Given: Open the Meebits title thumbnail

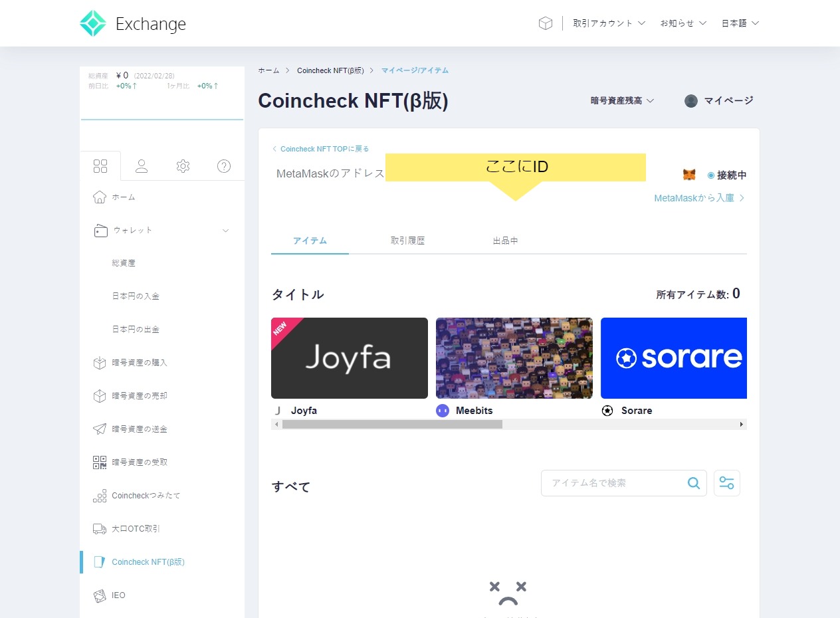Looking at the screenshot, I should coord(514,358).
